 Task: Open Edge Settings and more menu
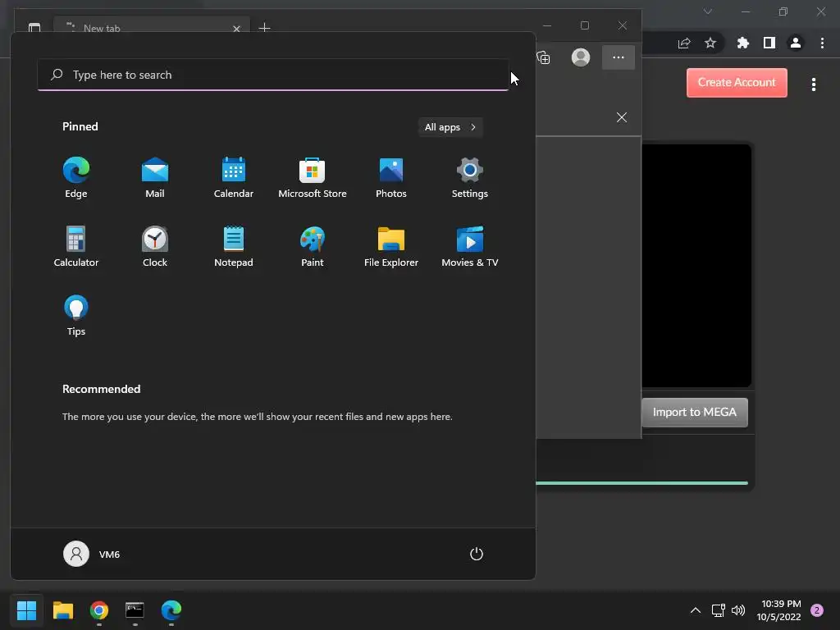tap(619, 57)
